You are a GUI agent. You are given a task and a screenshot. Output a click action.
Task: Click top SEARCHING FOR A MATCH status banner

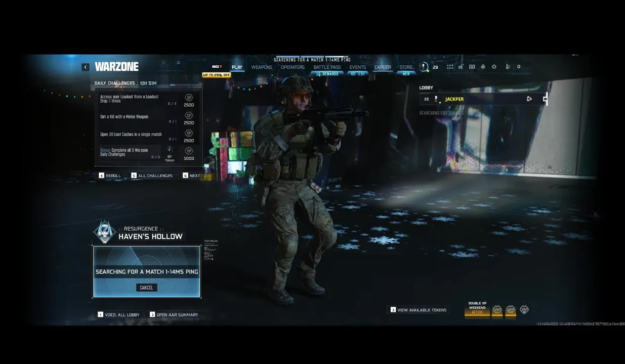[312, 60]
